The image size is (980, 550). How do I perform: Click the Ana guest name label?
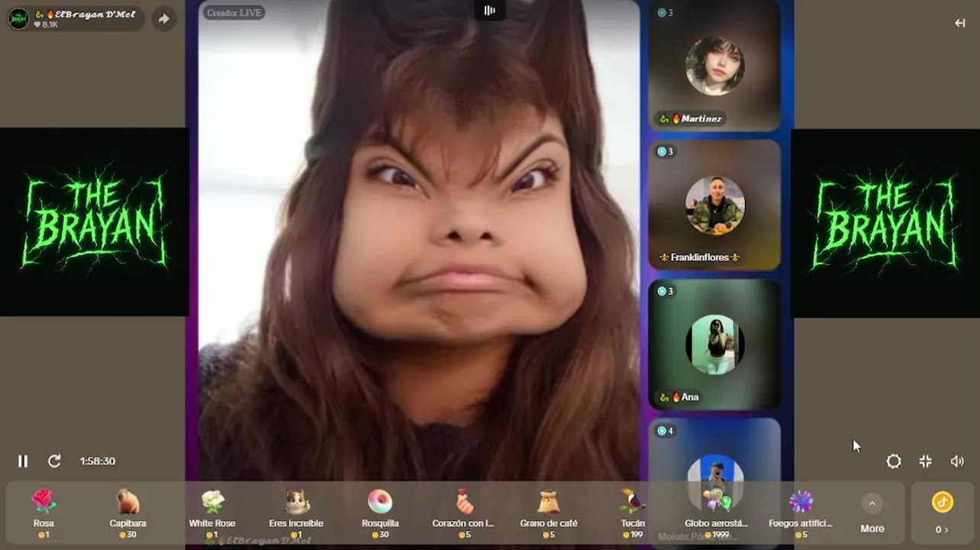tap(679, 397)
